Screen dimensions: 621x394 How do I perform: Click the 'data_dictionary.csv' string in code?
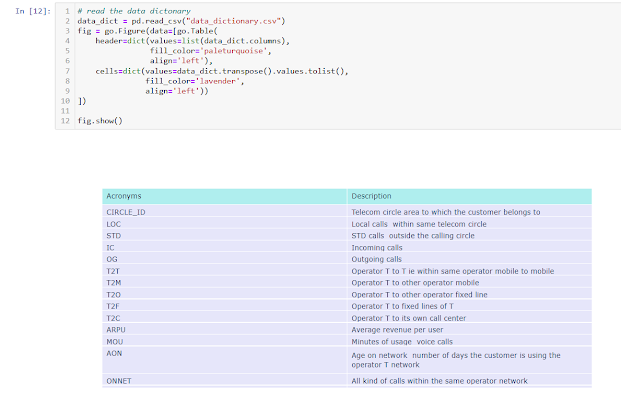[x=234, y=21]
